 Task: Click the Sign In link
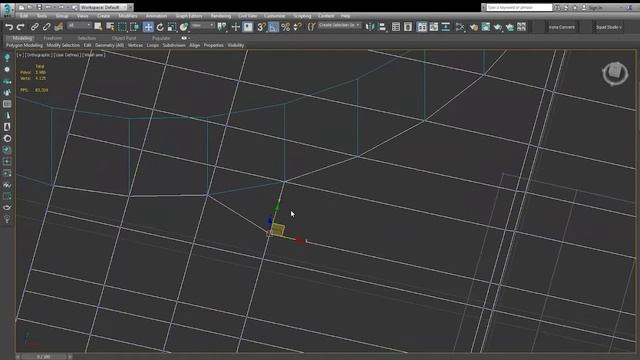595,7
